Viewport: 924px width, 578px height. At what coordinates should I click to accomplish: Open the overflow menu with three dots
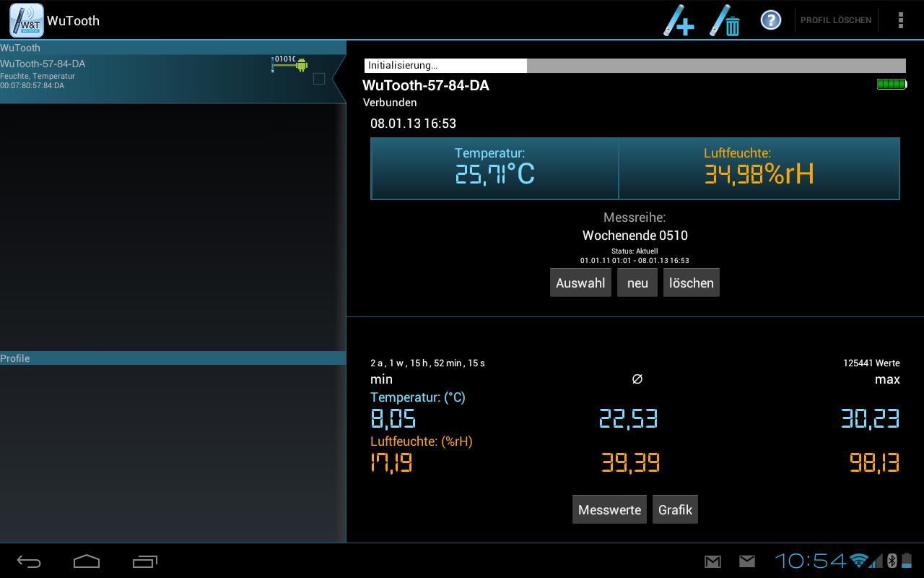pyautogui.click(x=900, y=20)
